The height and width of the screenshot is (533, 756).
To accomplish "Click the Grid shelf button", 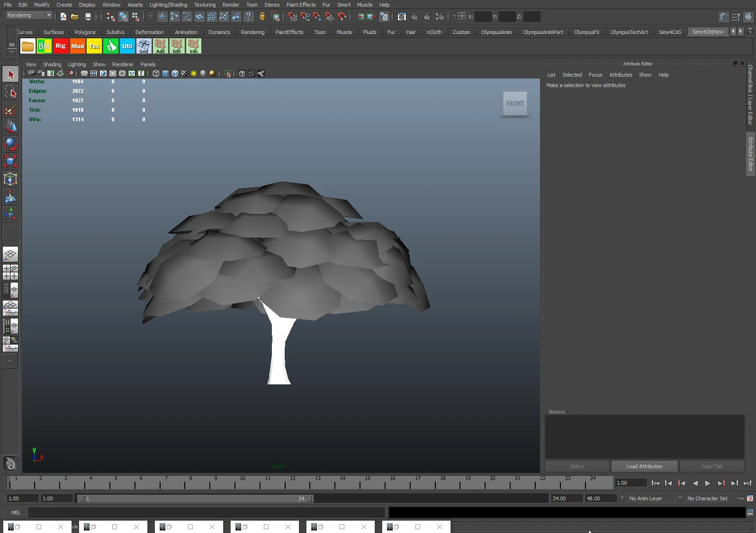I will [144, 46].
